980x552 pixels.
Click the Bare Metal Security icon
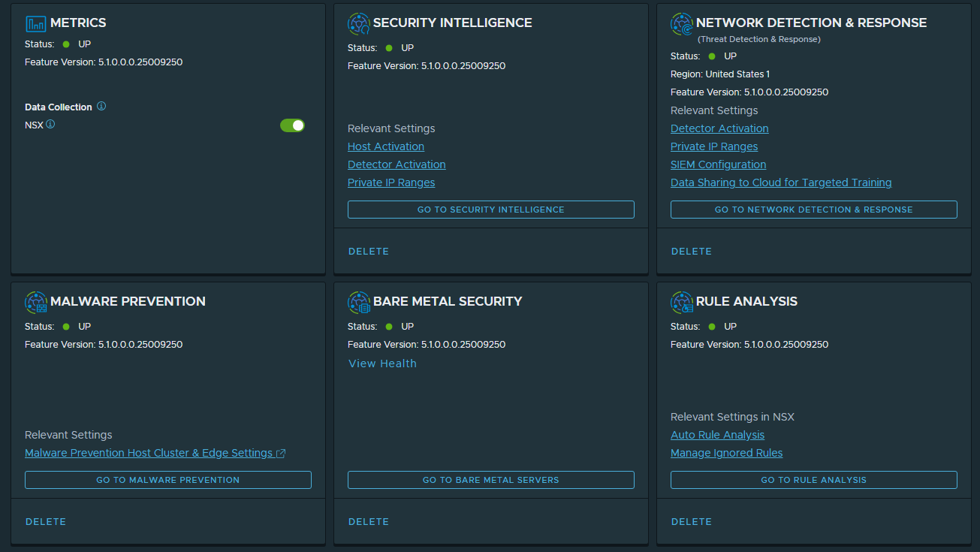click(359, 302)
